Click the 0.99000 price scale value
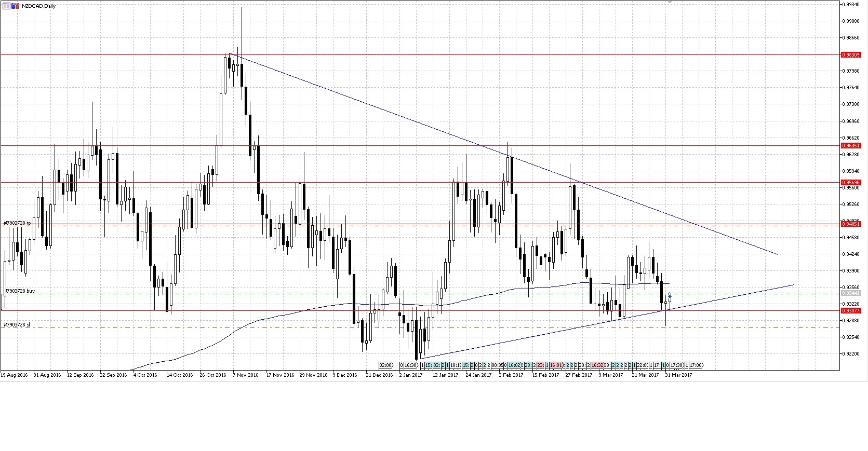868x451 pixels. point(850,21)
